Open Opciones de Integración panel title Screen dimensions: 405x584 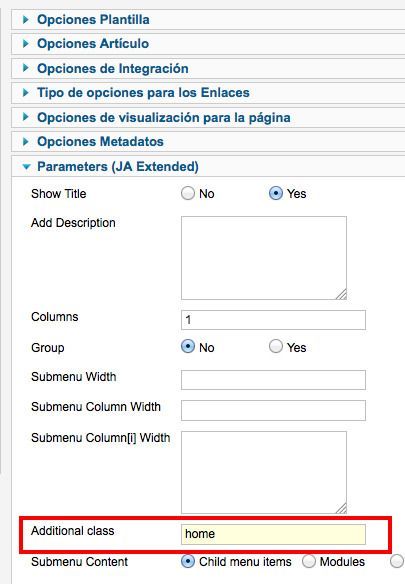[113, 69]
